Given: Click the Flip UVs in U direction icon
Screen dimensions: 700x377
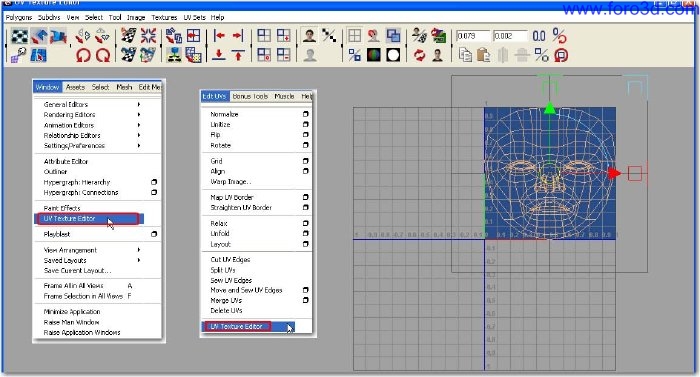Looking at the screenshot, I should (x=83, y=36).
